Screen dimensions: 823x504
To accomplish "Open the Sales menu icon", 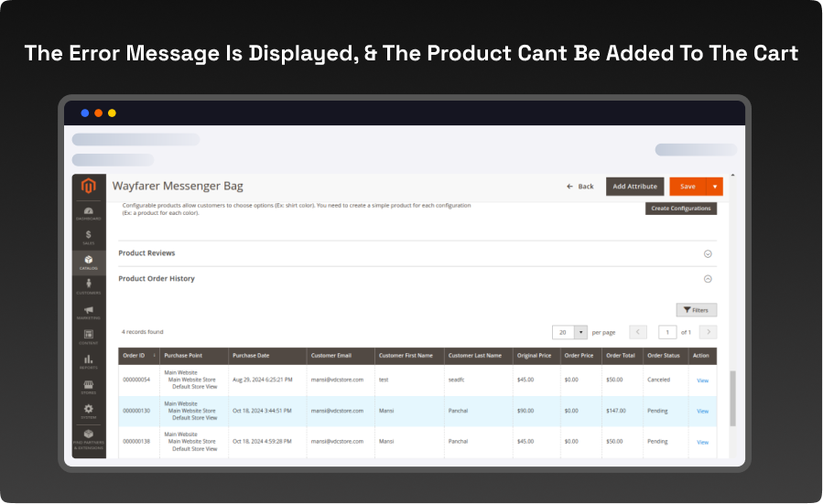I will (89, 238).
